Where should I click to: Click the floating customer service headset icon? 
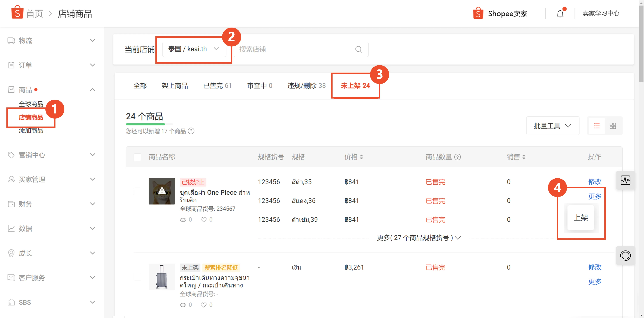point(625,256)
